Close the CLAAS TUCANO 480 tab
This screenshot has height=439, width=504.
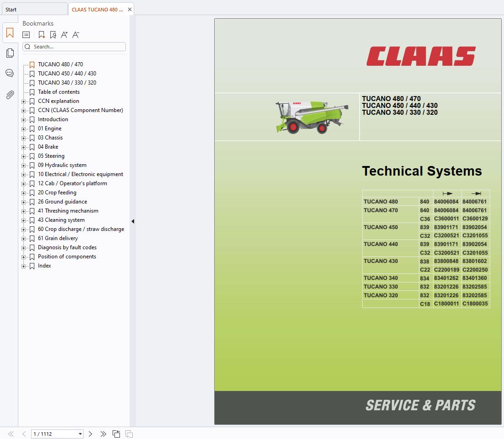tap(130, 9)
